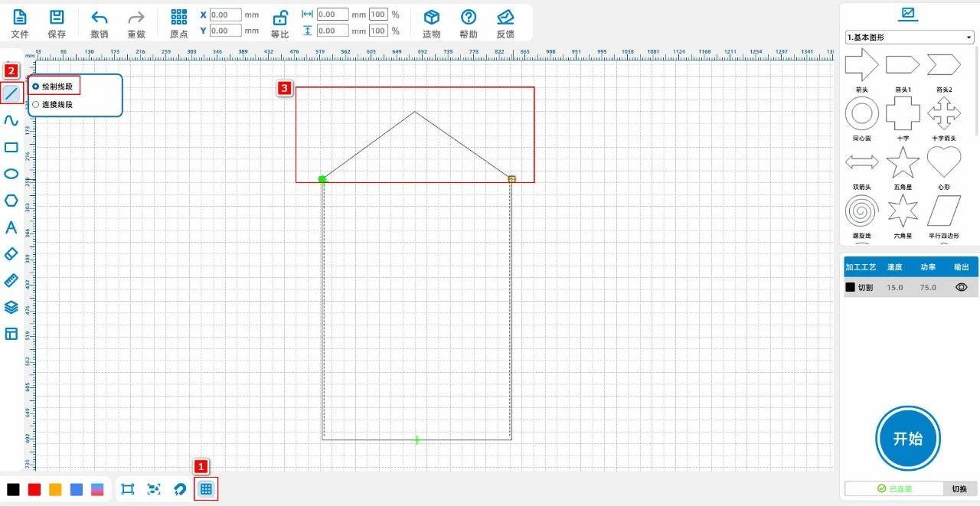The width and height of the screenshot is (980, 506).
Task: Click the X coordinate input field
Action: click(225, 15)
